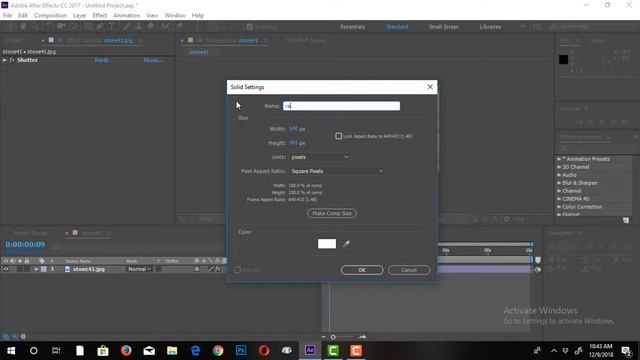This screenshot has height=360, width=640.
Task: Expand the CINEMA 4D effects category
Action: (559, 199)
